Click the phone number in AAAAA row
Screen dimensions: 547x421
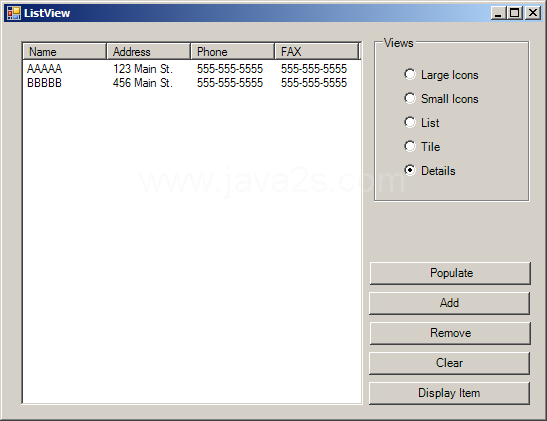230,69
